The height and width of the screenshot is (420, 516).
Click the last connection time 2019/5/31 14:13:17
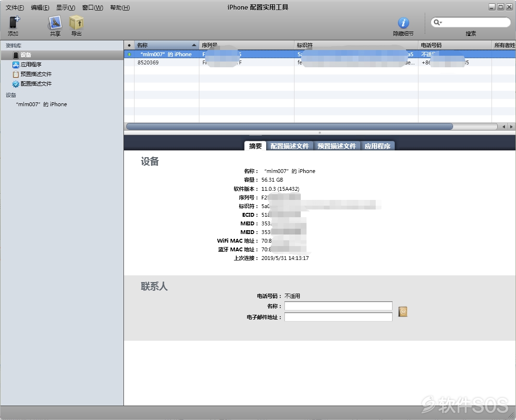tap(285, 258)
